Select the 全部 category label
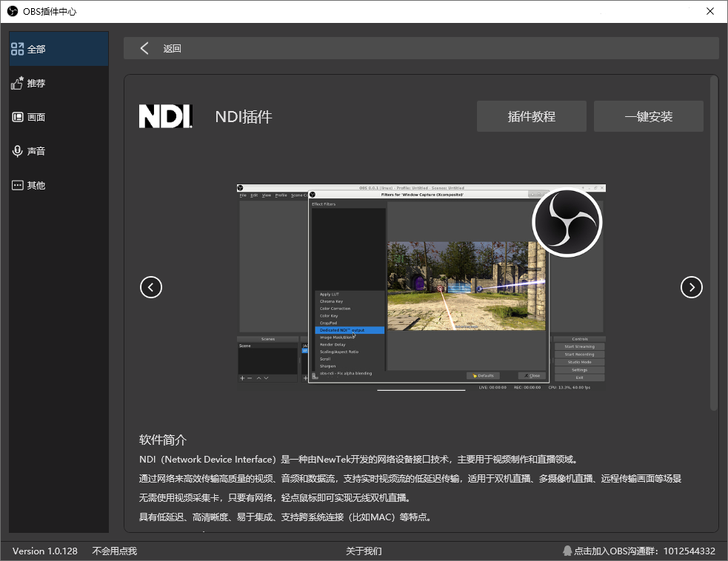 click(36, 49)
